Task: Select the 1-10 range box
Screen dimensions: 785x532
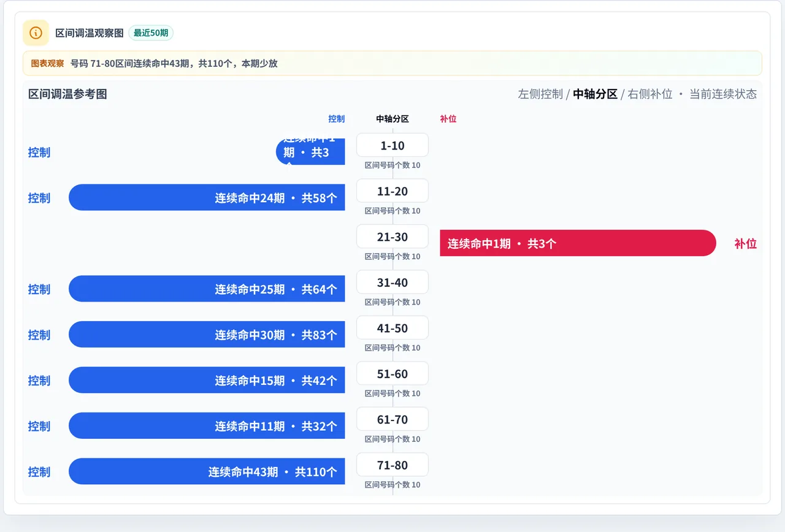Action: click(x=392, y=145)
